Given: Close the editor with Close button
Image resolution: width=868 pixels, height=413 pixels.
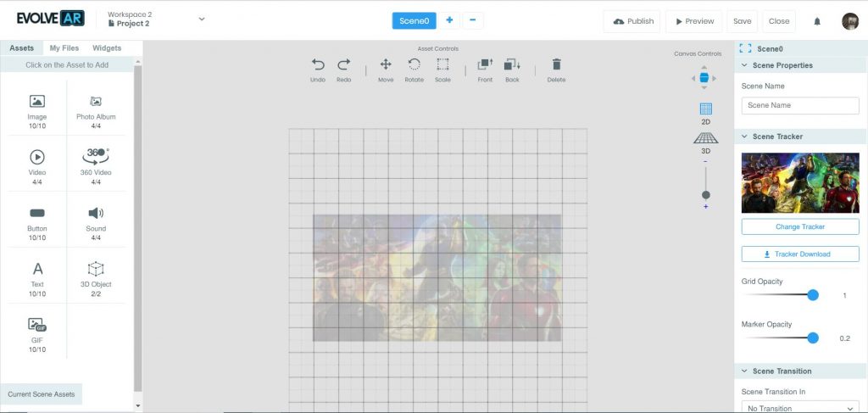Looking at the screenshot, I should tap(778, 21).
